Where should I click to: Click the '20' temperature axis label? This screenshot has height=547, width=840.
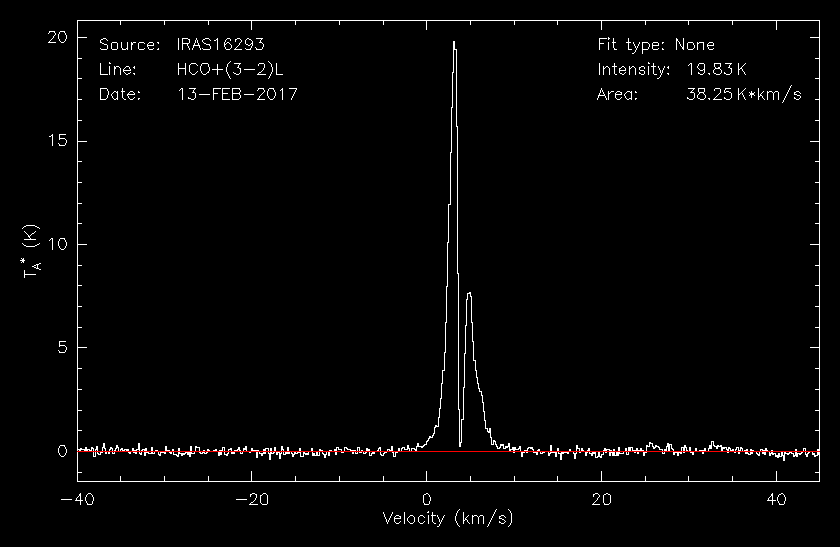tap(57, 38)
